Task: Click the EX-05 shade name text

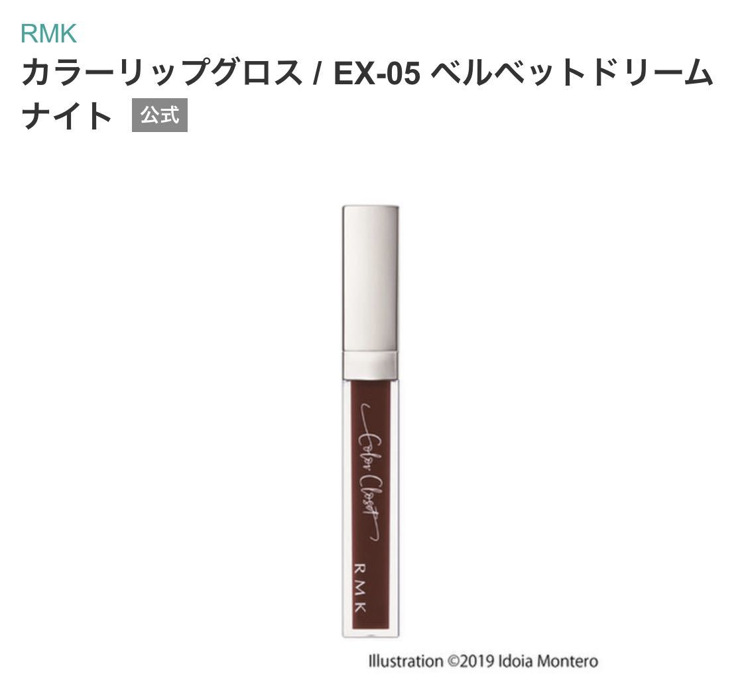Action: pyautogui.click(x=377, y=74)
